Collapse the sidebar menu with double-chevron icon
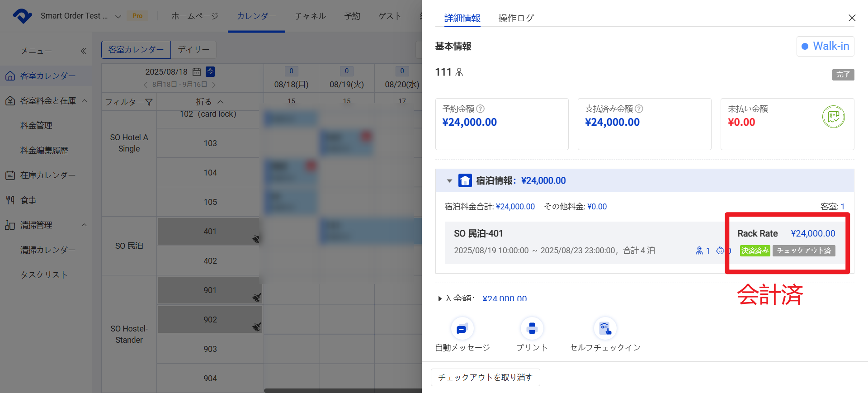The width and height of the screenshot is (868, 393). coord(84,51)
